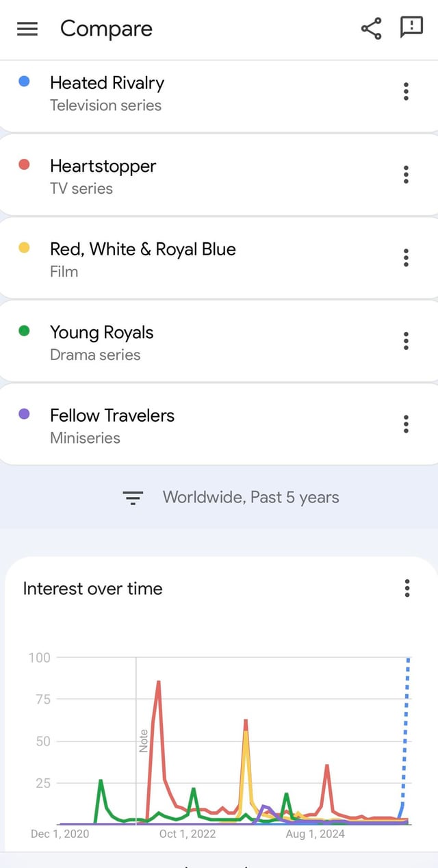Click the purple Fellow Travelers color dot
Image resolution: width=438 pixels, height=868 pixels.
click(24, 414)
